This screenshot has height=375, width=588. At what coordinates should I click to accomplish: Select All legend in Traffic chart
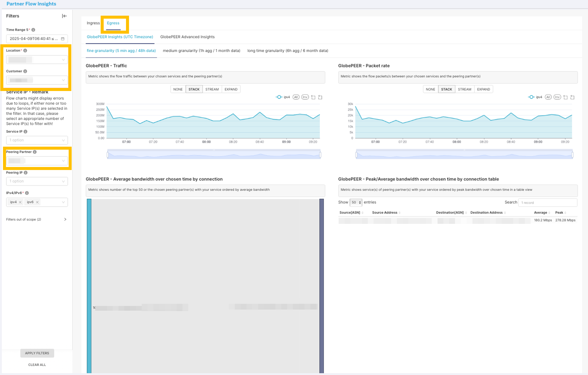(296, 97)
